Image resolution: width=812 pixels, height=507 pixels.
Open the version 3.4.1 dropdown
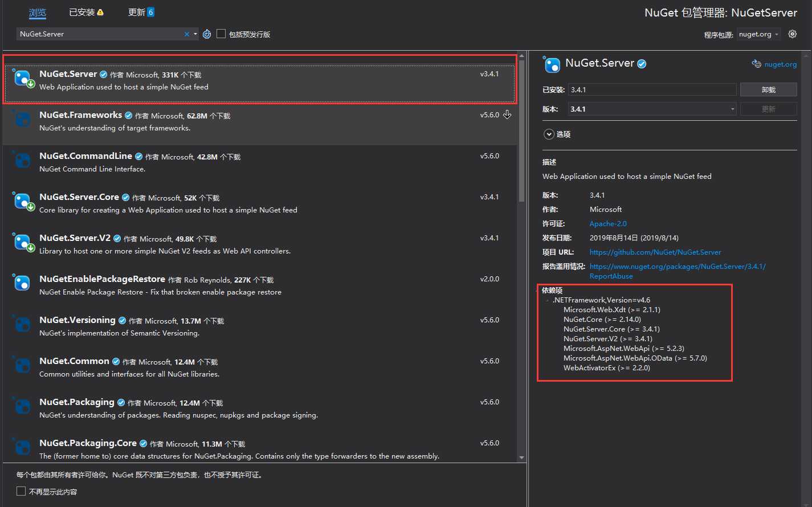tap(652, 109)
